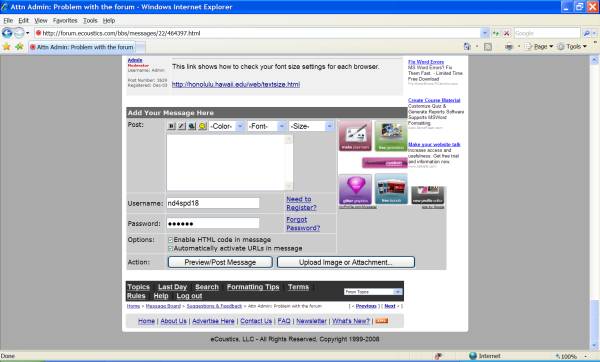Screen dimensions: 600x362
Task: Follow the honolulu.hawaii.edu textsize link
Action: (x=236, y=84)
